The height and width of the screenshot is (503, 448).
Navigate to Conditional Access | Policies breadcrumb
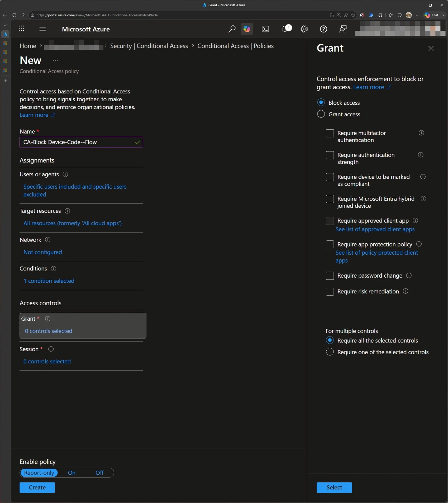click(x=235, y=46)
